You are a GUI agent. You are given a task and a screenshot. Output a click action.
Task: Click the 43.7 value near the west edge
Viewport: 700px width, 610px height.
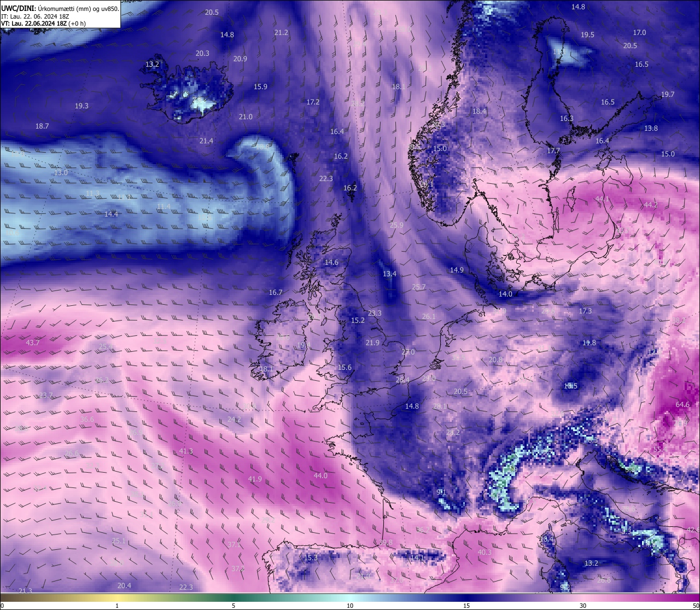(x=33, y=343)
